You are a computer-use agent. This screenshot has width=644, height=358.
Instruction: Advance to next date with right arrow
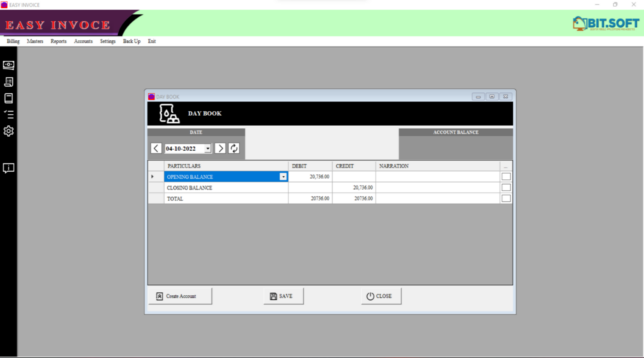220,148
